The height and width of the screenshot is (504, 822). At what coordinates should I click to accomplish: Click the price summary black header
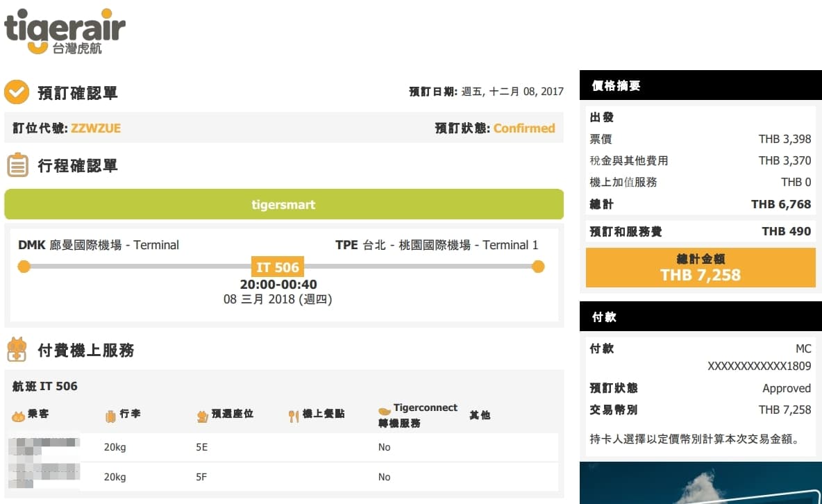tap(701, 85)
